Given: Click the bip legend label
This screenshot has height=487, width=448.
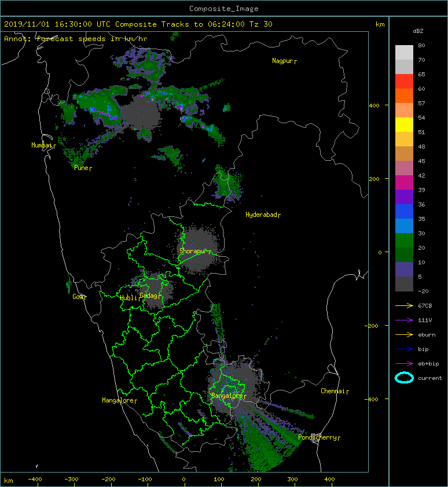Looking at the screenshot, I should pyautogui.click(x=423, y=349).
